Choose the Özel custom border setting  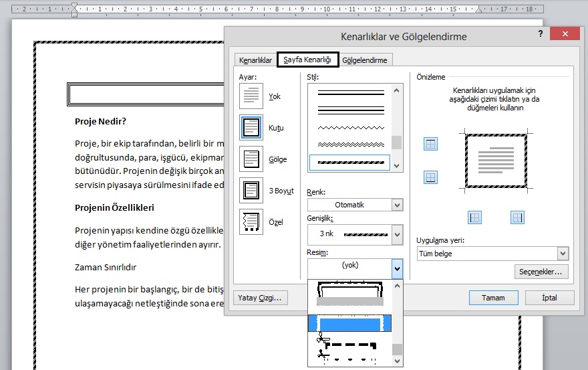[251, 221]
